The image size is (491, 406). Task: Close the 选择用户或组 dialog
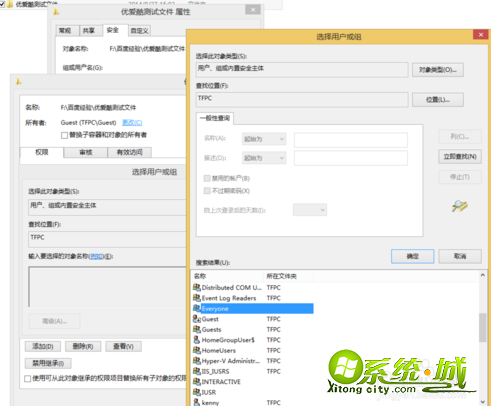click(x=481, y=35)
